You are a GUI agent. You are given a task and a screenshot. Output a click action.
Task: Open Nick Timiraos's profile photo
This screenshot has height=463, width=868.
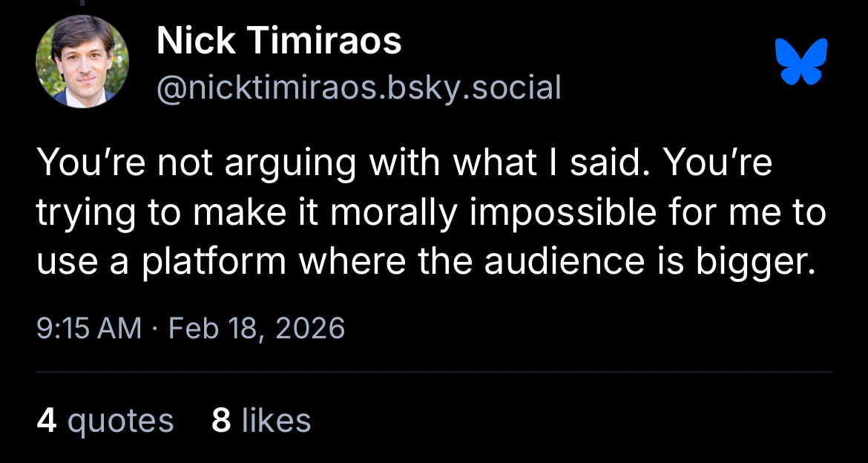click(x=82, y=61)
